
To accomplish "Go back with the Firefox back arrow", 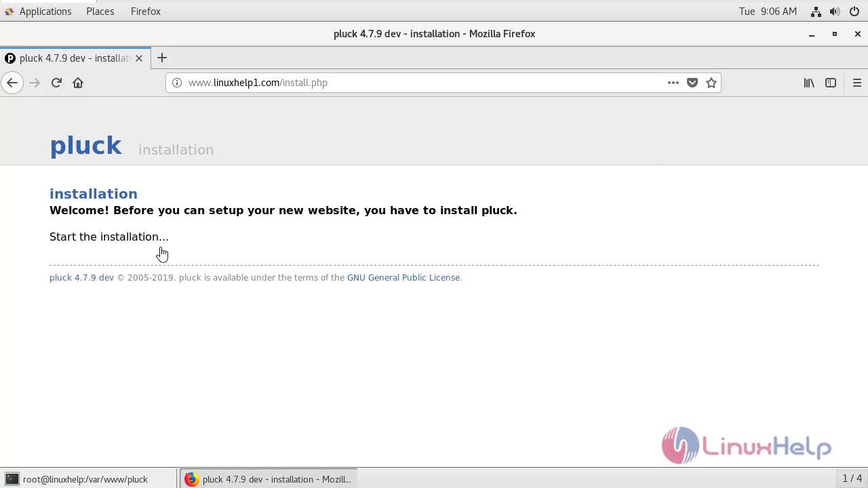I will pyautogui.click(x=12, y=83).
